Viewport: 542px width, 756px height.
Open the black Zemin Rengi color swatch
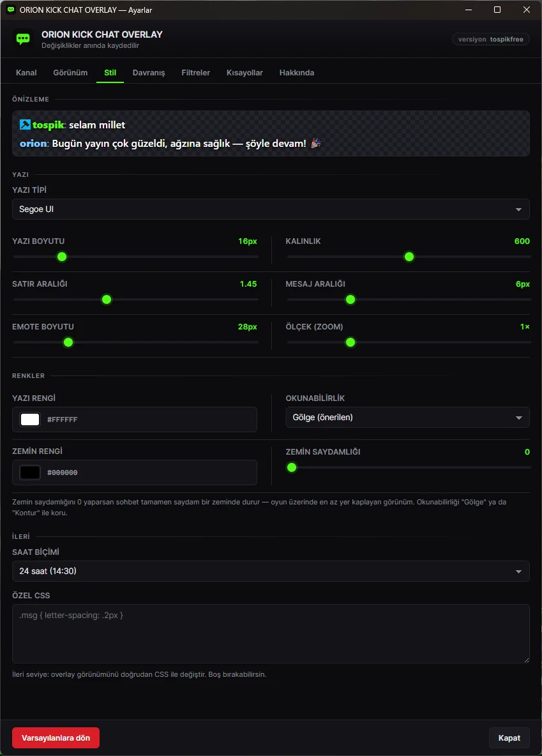pyautogui.click(x=30, y=472)
